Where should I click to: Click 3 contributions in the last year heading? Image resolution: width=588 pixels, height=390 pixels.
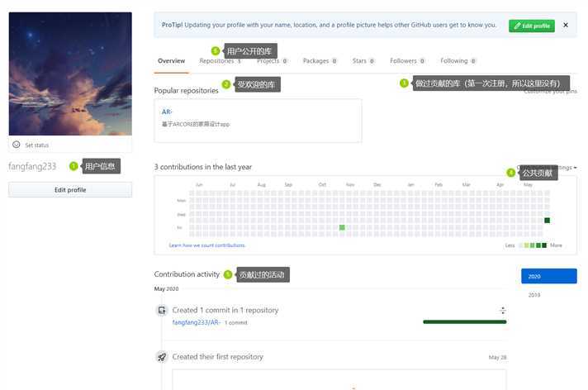(203, 167)
